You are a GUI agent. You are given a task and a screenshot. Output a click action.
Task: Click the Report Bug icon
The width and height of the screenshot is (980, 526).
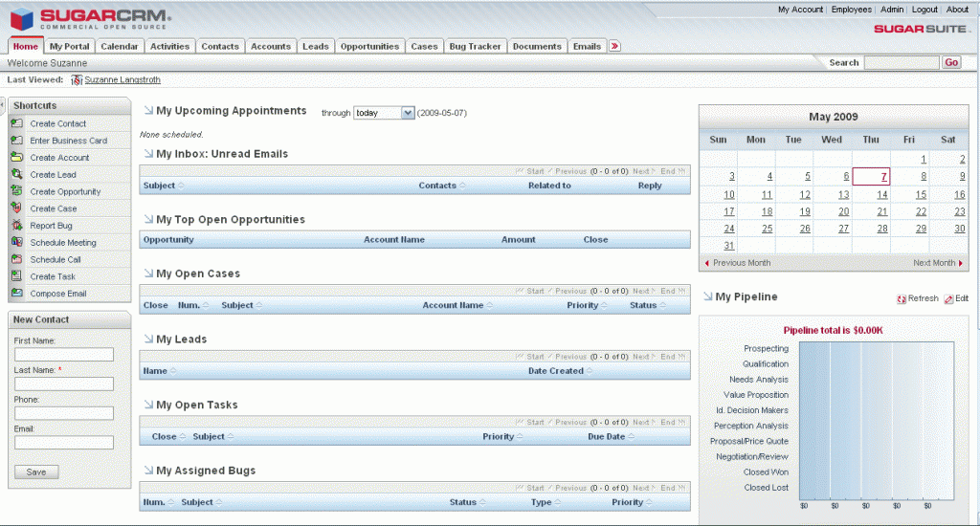[x=17, y=225]
